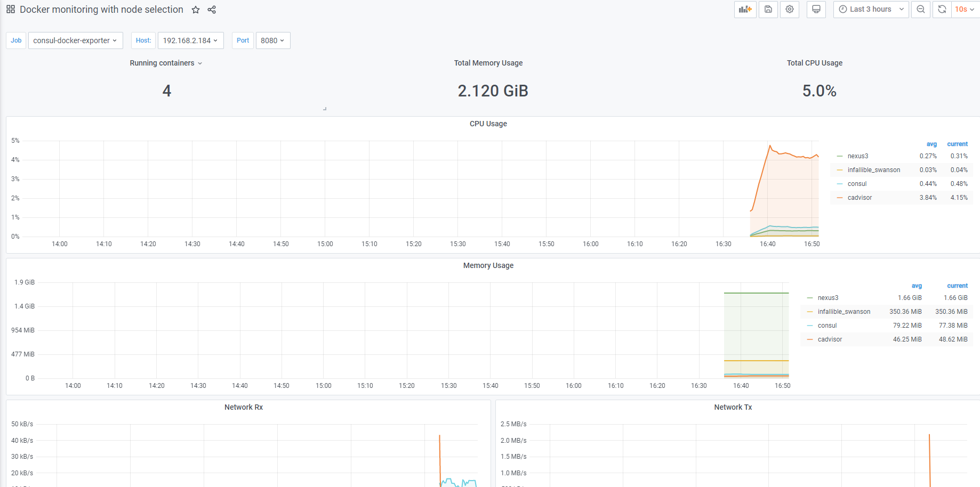Change nexus3 color in CPU Usage legend

pyautogui.click(x=840, y=156)
